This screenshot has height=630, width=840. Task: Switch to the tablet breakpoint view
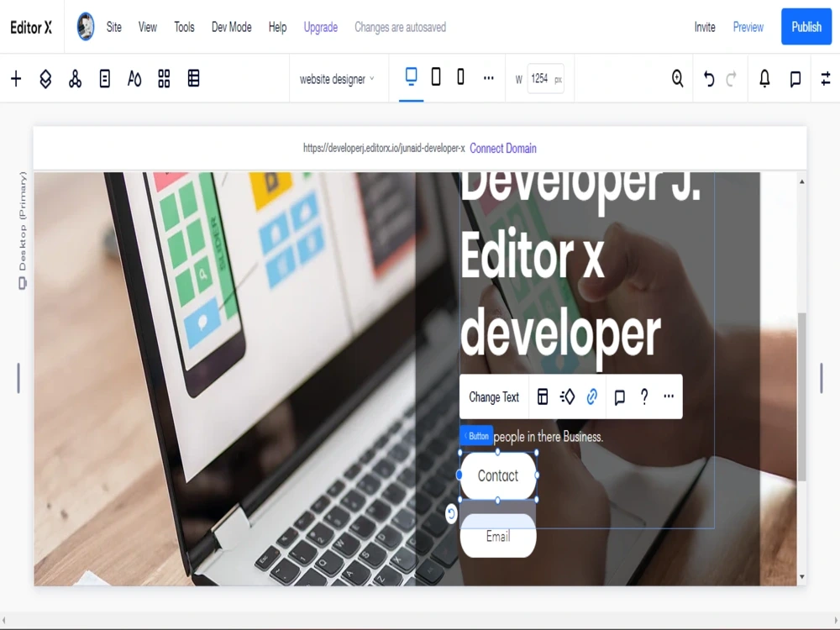pos(435,76)
